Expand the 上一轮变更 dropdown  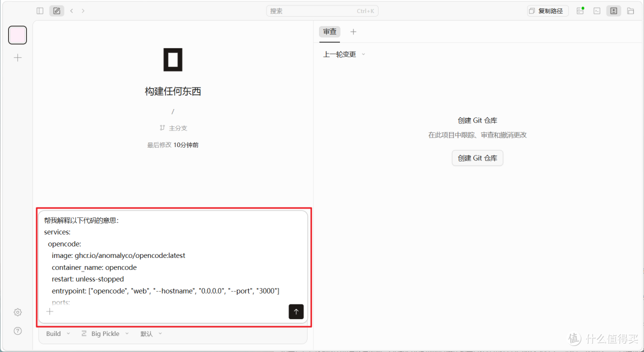344,54
